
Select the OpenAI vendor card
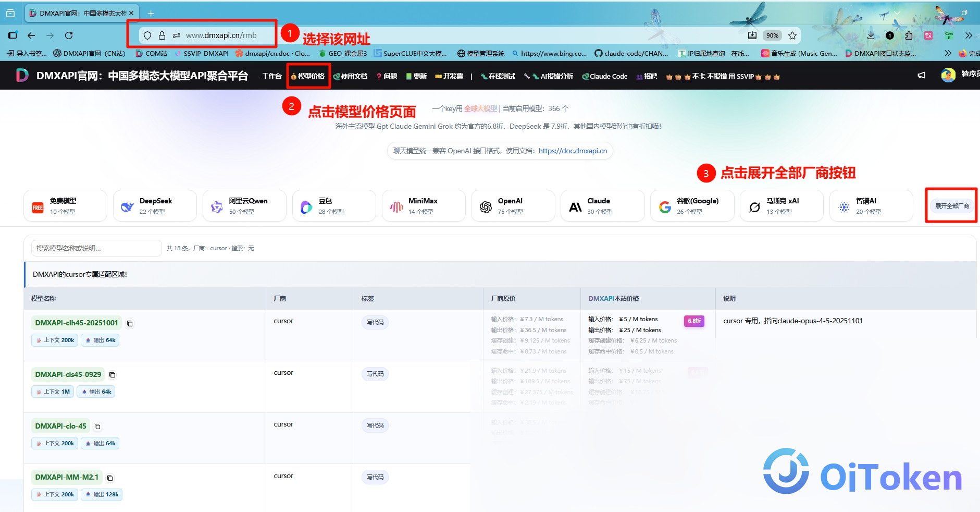[x=513, y=206]
